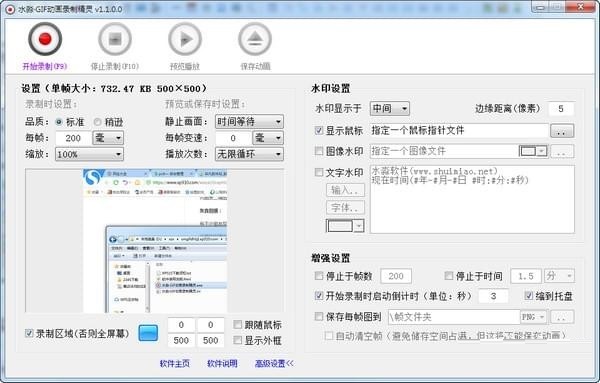
Task: Open the 软件说明 link
Action: click(x=222, y=363)
